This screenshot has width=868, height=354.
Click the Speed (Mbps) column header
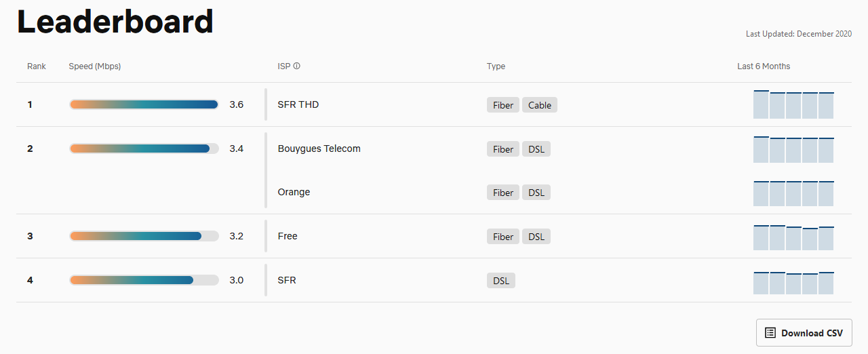pos(95,66)
